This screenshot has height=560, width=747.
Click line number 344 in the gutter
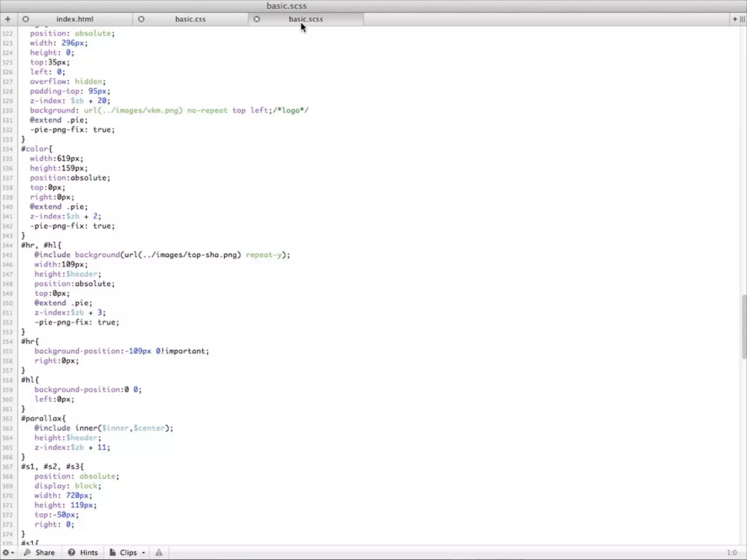(7, 245)
